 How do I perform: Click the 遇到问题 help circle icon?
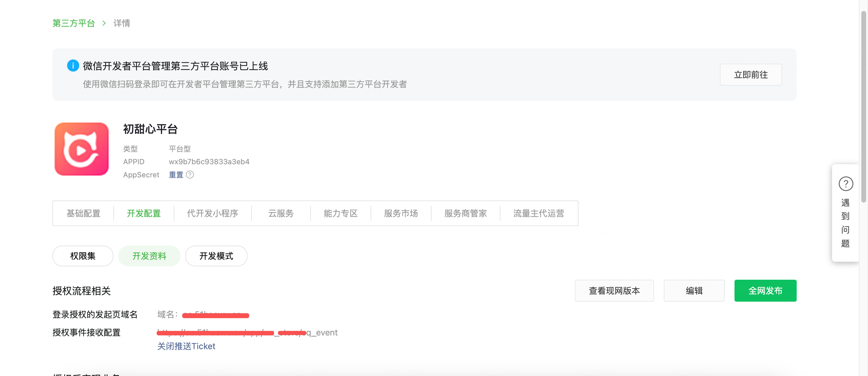(845, 184)
